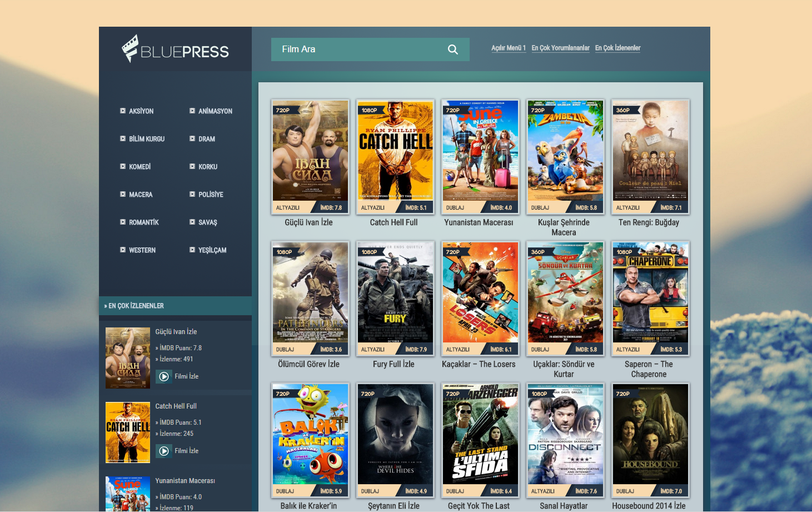The image size is (812, 512).
Task: Click the Catch Hell poster in grid
Action: [x=395, y=151]
